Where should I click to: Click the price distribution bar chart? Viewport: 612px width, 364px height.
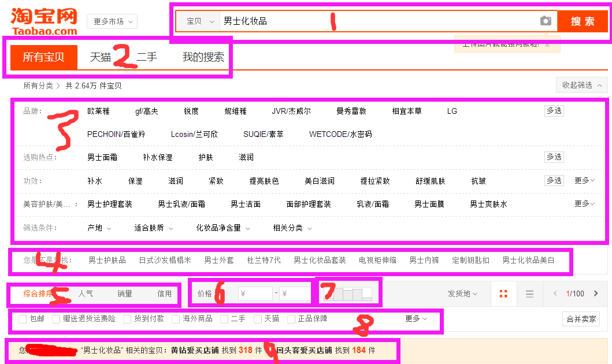tap(348, 294)
